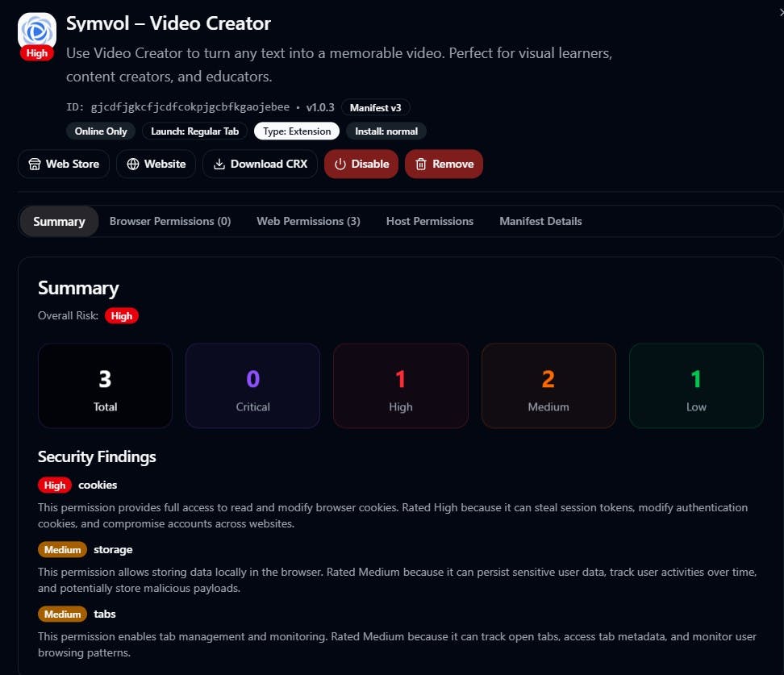Click the tabs finding description text
This screenshot has width=784, height=675.
[x=397, y=644]
